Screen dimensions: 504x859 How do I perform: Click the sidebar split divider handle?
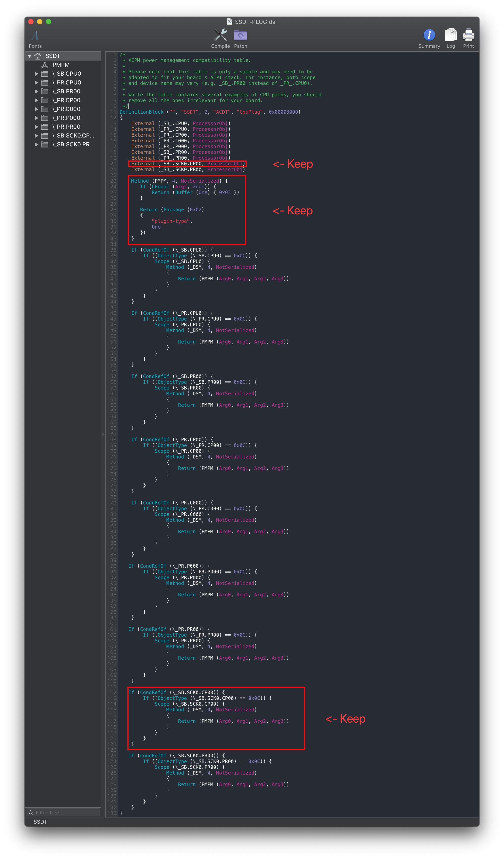[x=103, y=434]
